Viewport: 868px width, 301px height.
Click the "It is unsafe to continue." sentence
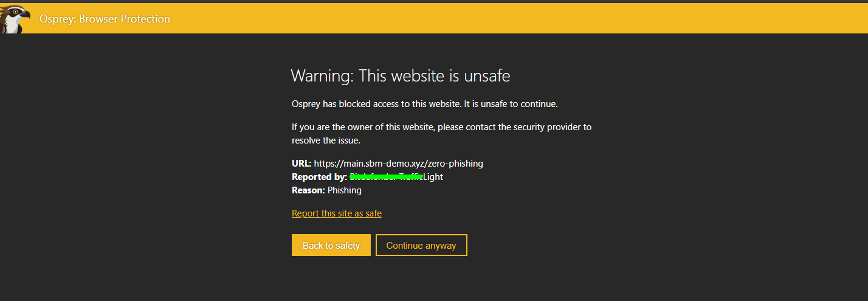[x=511, y=104]
